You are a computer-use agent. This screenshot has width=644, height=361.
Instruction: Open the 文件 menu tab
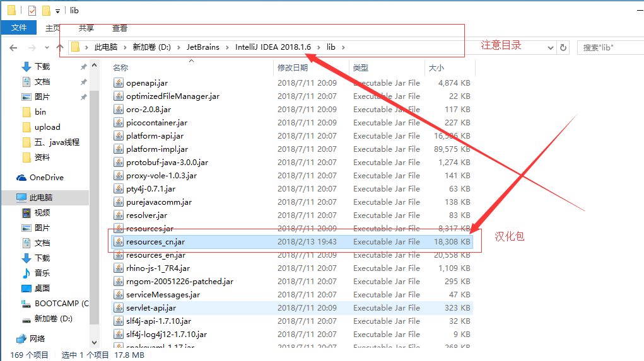[19, 28]
